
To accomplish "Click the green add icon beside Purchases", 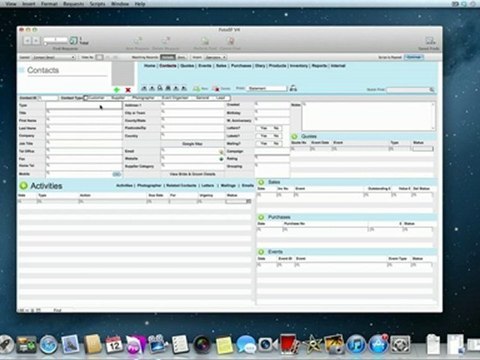I will [261, 217].
